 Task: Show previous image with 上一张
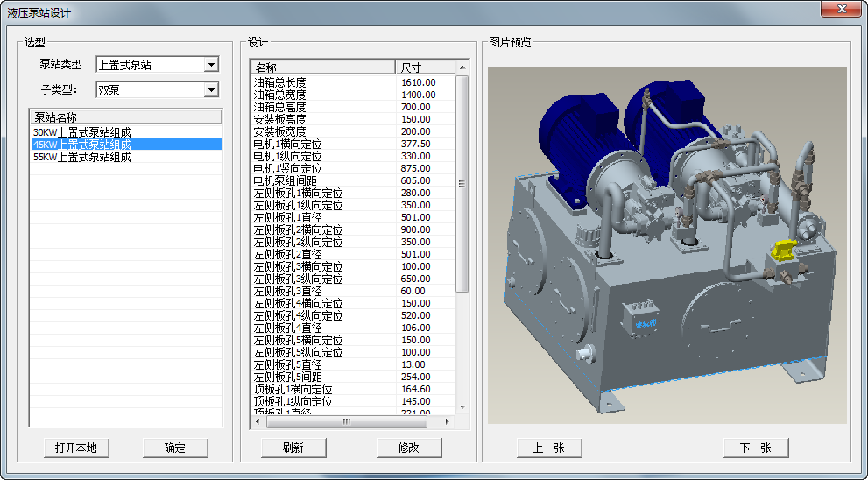[548, 448]
